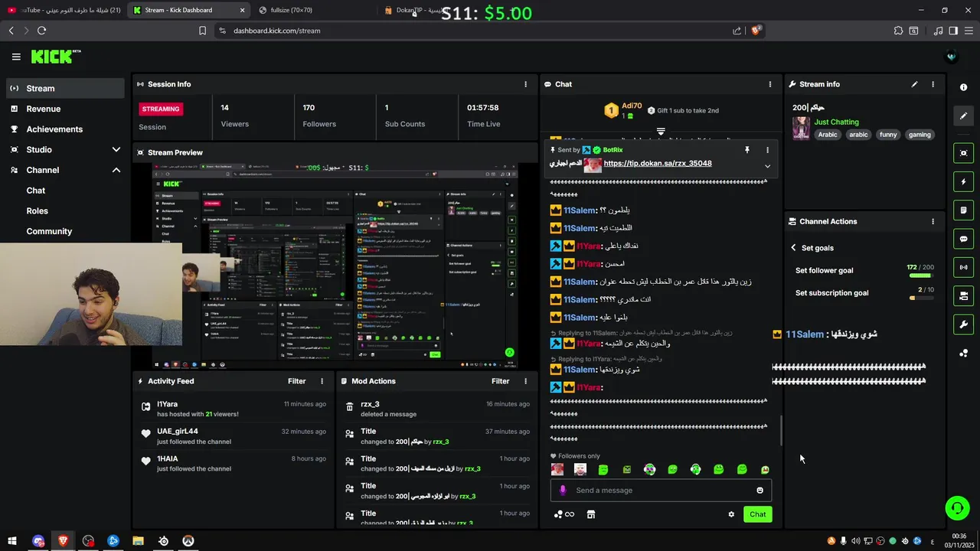Open the Kick hamburger menu
The width and height of the screenshot is (980, 551).
coord(16,57)
